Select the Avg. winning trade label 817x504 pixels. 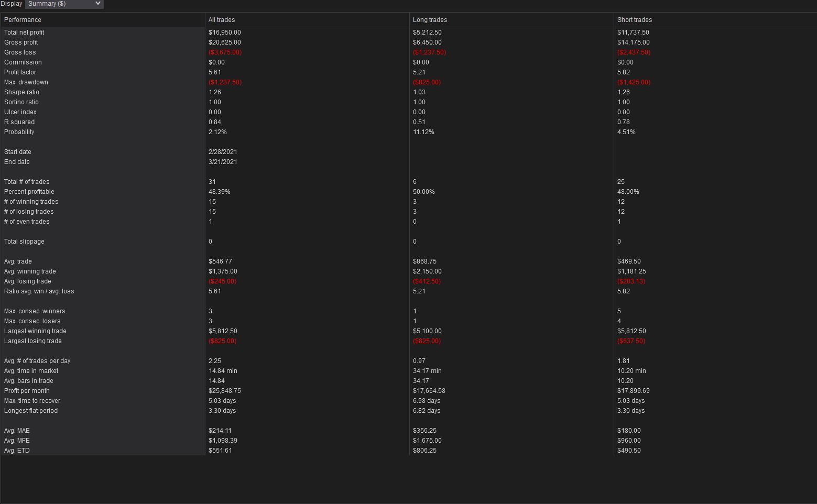pos(30,271)
